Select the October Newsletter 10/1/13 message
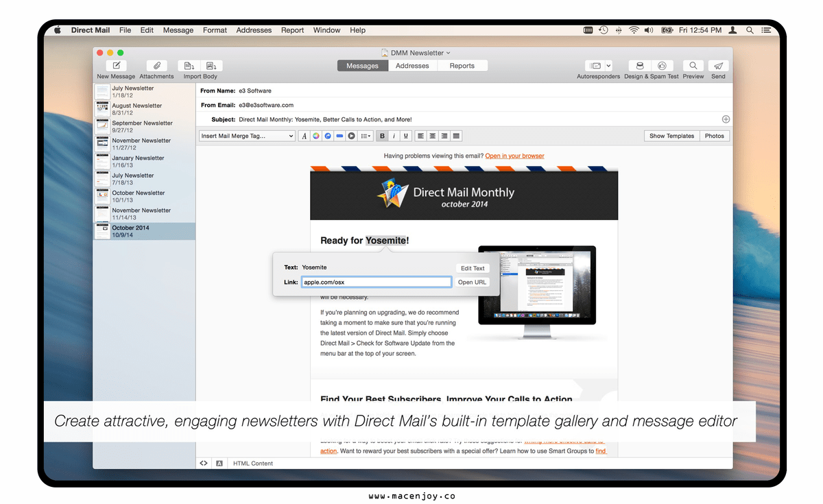Image resolution: width=823 pixels, height=504 pixels. point(145,196)
